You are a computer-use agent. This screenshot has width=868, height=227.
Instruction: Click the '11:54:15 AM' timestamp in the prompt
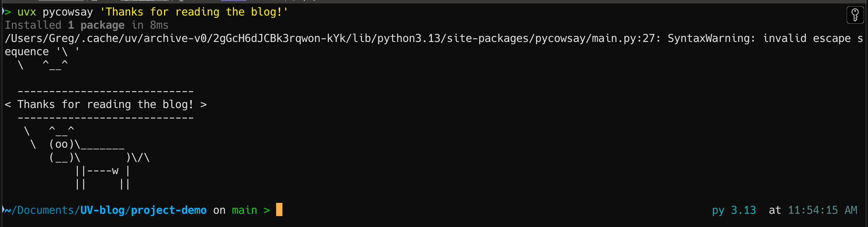[823, 210]
